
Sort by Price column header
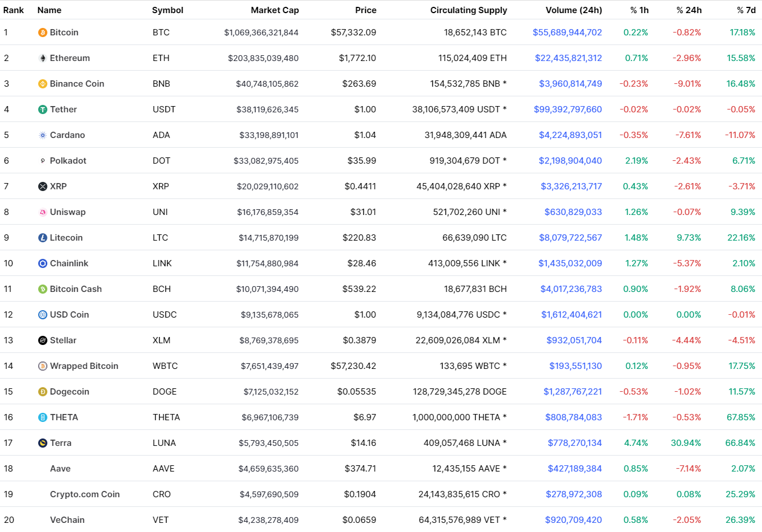tap(366, 10)
